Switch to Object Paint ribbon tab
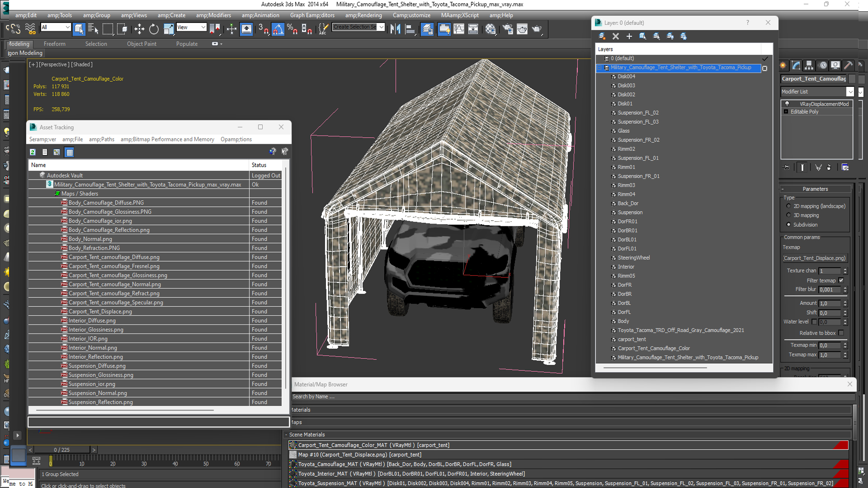The width and height of the screenshot is (868, 488). (x=142, y=44)
